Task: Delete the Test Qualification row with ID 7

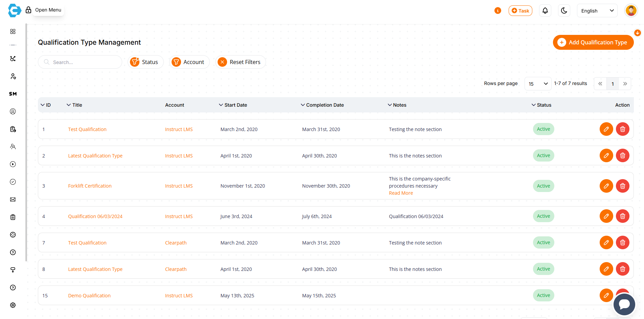Action: (x=623, y=242)
